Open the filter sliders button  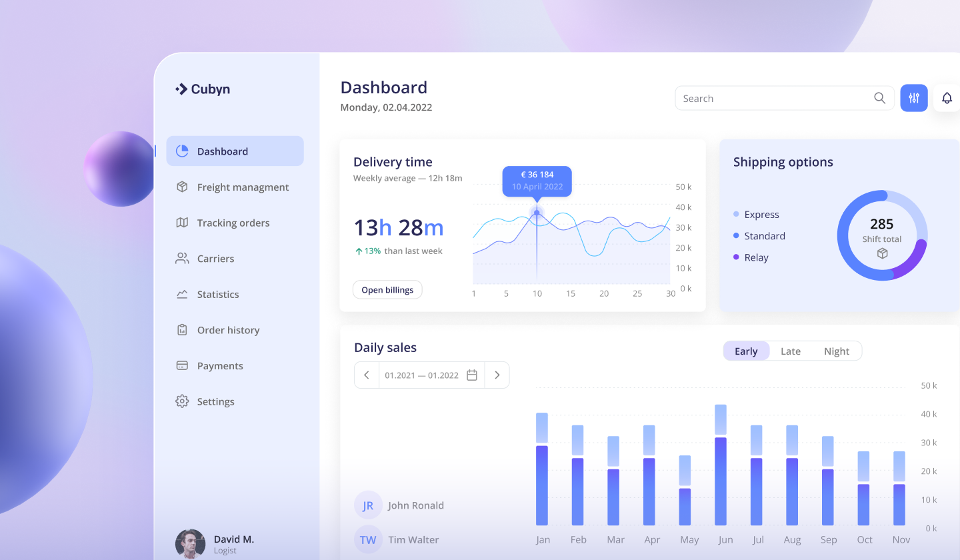point(914,98)
